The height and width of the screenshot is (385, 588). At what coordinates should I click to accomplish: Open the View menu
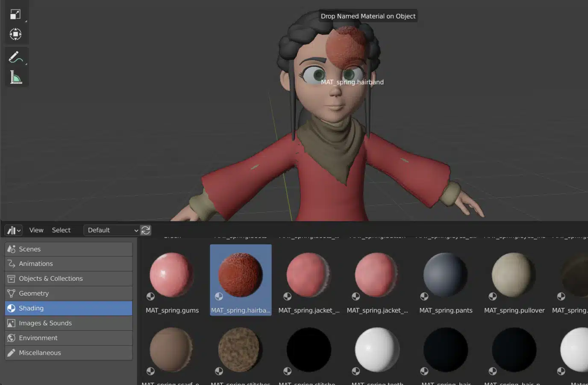[36, 230]
